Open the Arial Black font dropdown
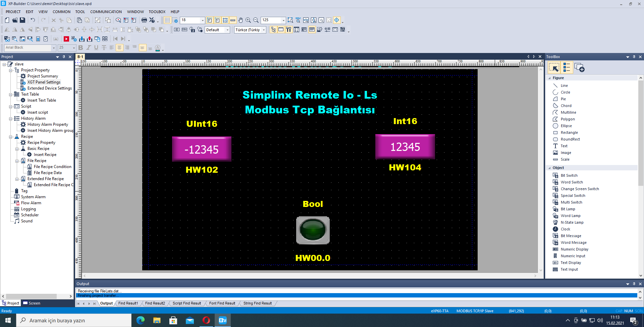 click(x=54, y=48)
